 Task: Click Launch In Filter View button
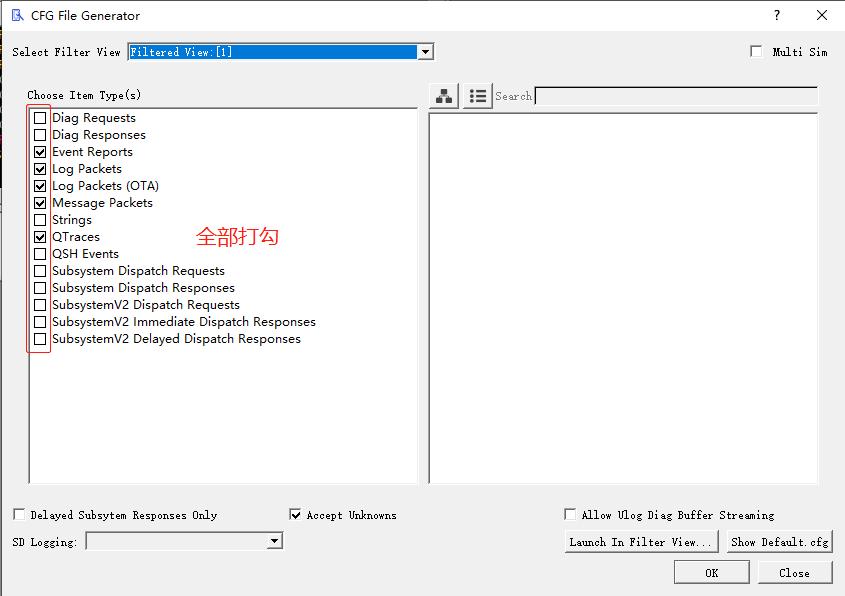point(641,541)
